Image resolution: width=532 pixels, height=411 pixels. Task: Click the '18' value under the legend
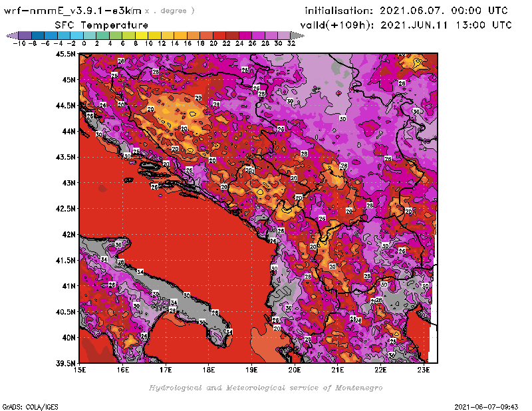(x=201, y=44)
